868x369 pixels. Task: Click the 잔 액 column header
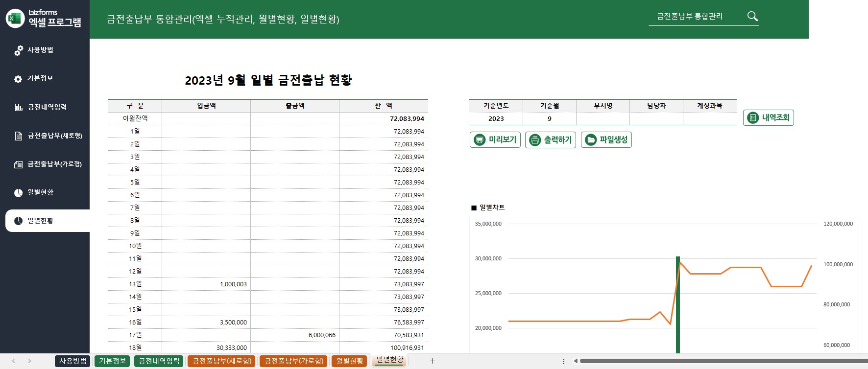click(x=384, y=106)
